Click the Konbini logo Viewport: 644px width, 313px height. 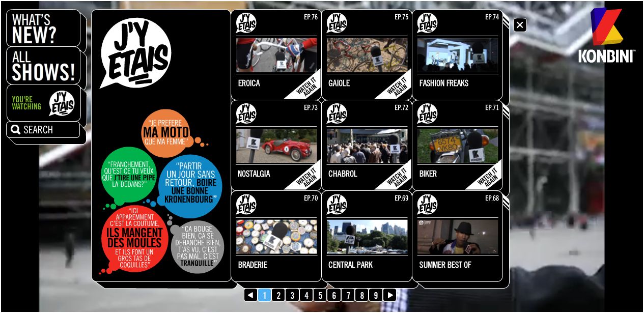607,35
